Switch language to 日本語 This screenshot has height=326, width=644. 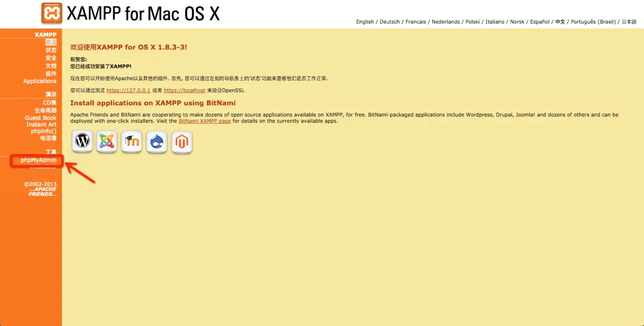629,22
